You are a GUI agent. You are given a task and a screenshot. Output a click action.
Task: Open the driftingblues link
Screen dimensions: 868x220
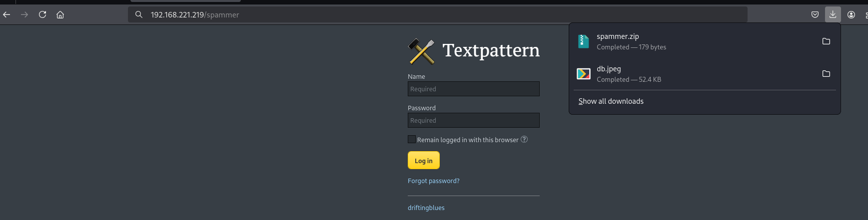pos(426,208)
